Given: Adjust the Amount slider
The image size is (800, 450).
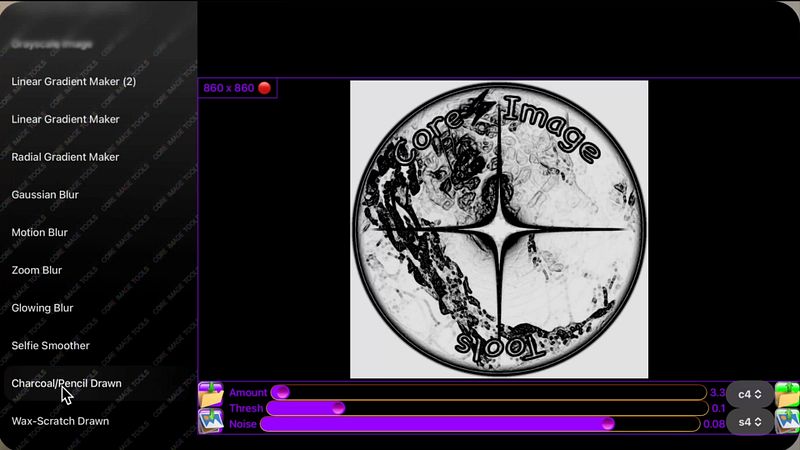Looking at the screenshot, I should pyautogui.click(x=488, y=392).
